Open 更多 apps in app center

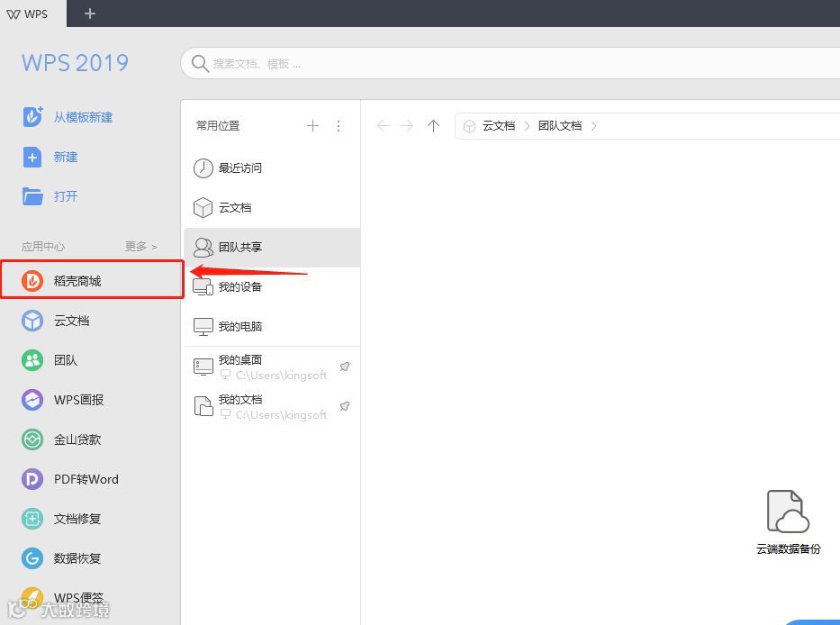point(140,246)
